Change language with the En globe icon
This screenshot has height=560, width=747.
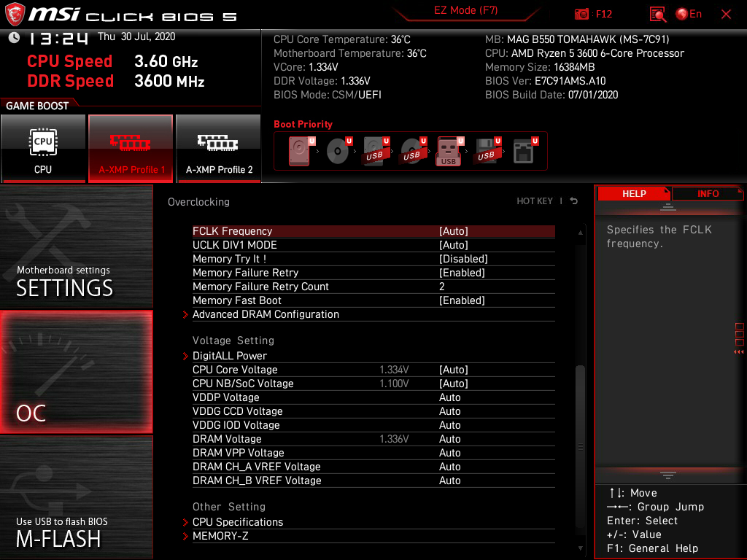689,15
